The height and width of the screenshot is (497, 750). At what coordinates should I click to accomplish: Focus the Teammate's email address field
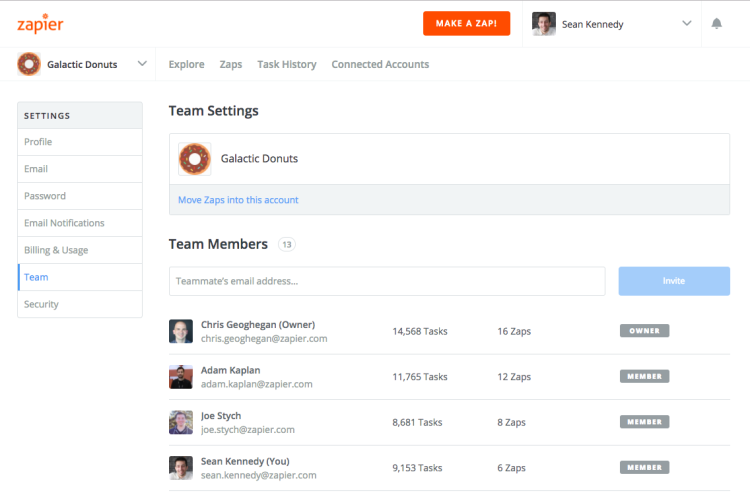tap(386, 281)
